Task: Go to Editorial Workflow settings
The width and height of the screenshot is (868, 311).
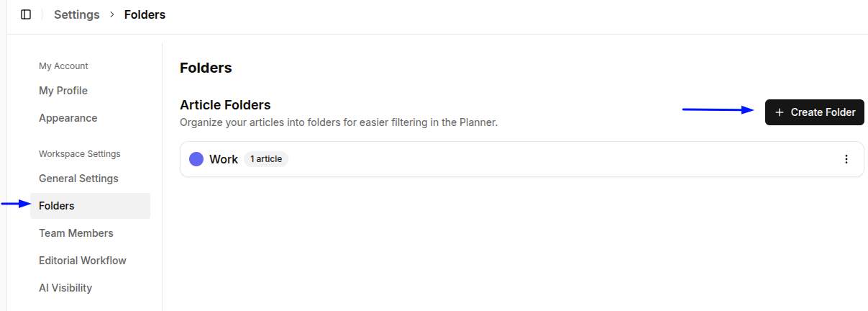Action: point(81,261)
